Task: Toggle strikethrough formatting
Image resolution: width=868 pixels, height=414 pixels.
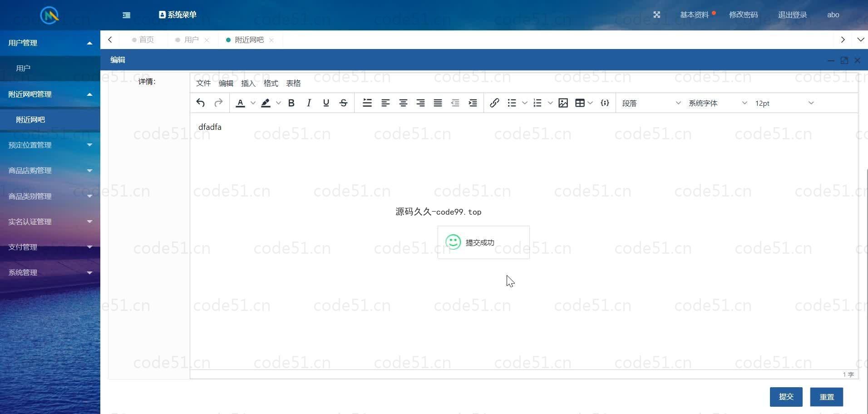Action: [344, 103]
